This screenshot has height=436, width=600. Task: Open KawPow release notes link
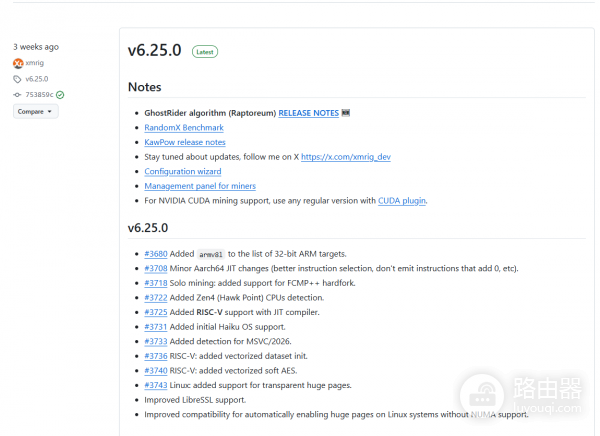[185, 142]
